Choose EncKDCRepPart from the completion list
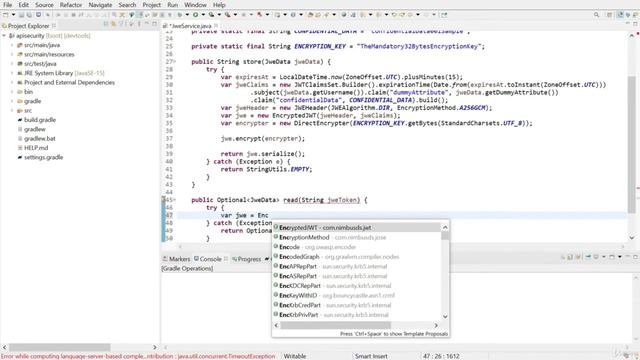 click(356, 286)
